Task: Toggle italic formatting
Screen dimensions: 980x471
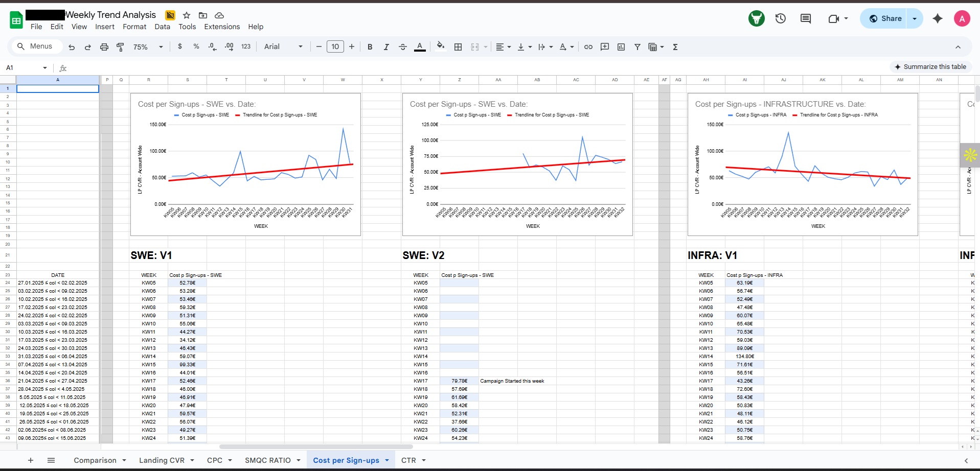Action: click(x=386, y=47)
